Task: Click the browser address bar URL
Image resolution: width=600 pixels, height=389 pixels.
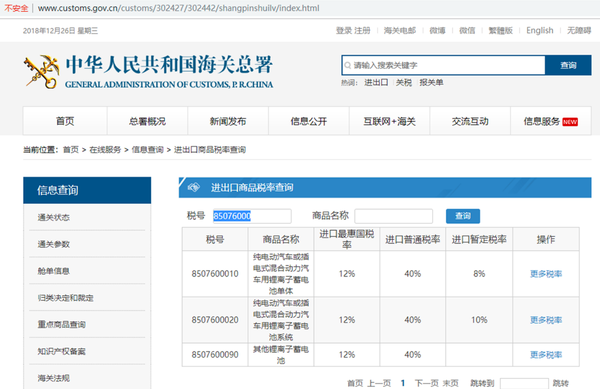Action: pyautogui.click(x=178, y=8)
